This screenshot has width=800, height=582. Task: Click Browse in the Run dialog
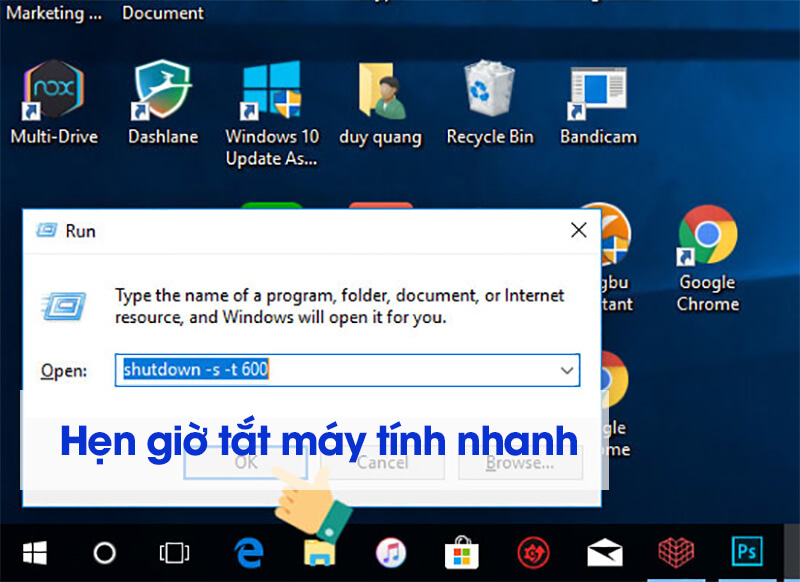click(519, 462)
